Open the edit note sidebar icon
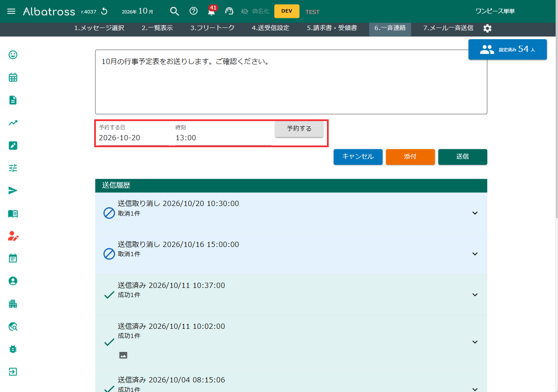 click(x=13, y=145)
